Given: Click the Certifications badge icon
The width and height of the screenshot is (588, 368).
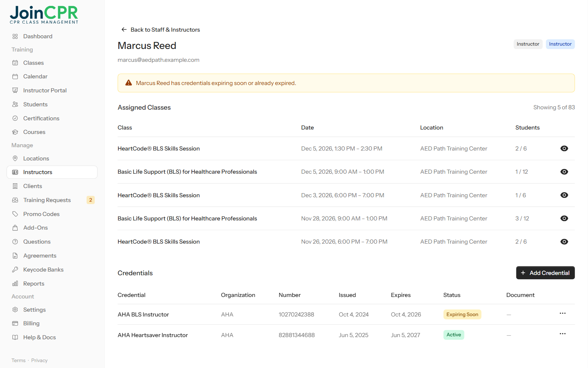Looking at the screenshot, I should [x=15, y=118].
